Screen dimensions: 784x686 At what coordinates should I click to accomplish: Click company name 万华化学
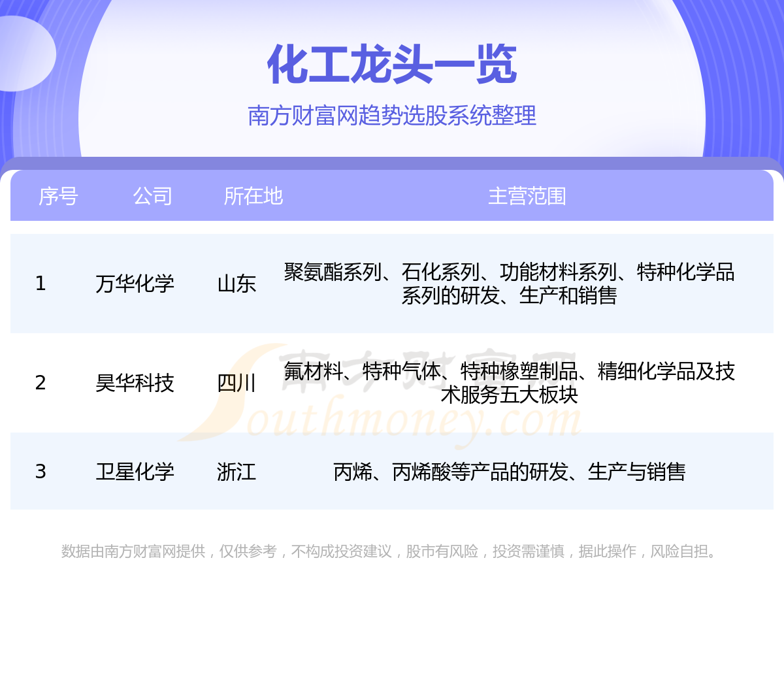point(135,284)
